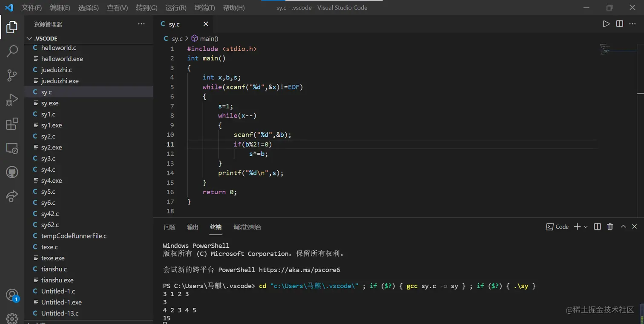Open jueduizhi.c in the file explorer
The image size is (644, 324).
(89, 70)
